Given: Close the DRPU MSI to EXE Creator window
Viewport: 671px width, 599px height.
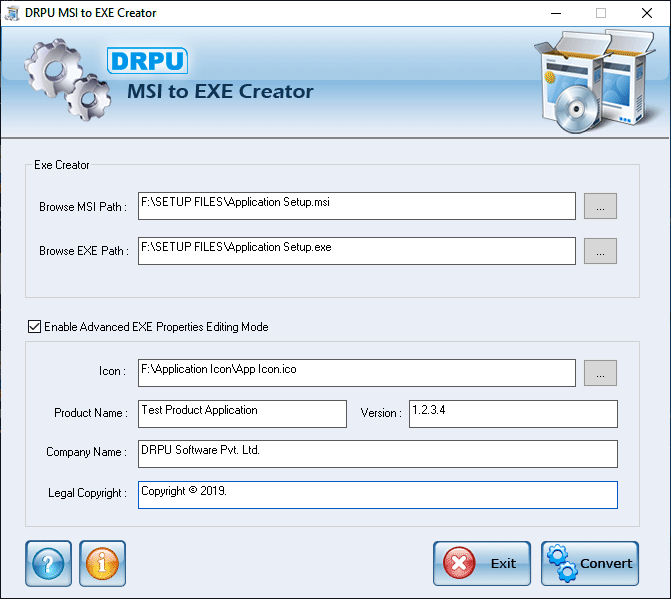Looking at the screenshot, I should (x=647, y=13).
